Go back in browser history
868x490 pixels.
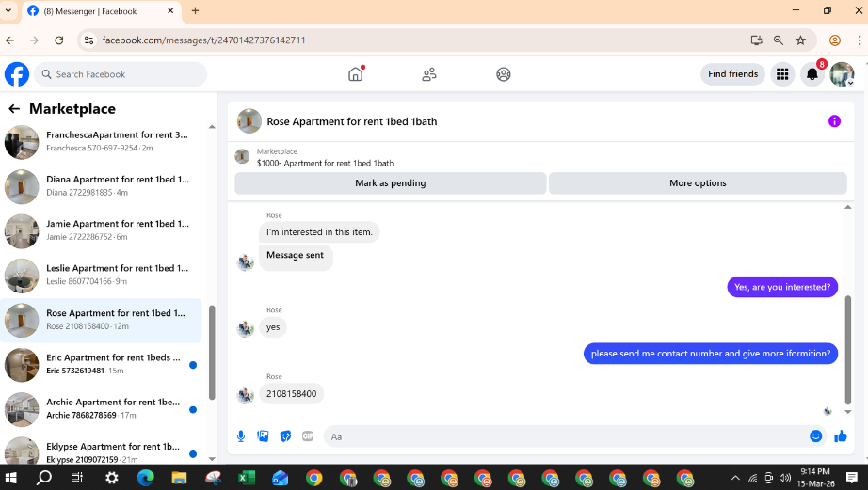click(10, 40)
